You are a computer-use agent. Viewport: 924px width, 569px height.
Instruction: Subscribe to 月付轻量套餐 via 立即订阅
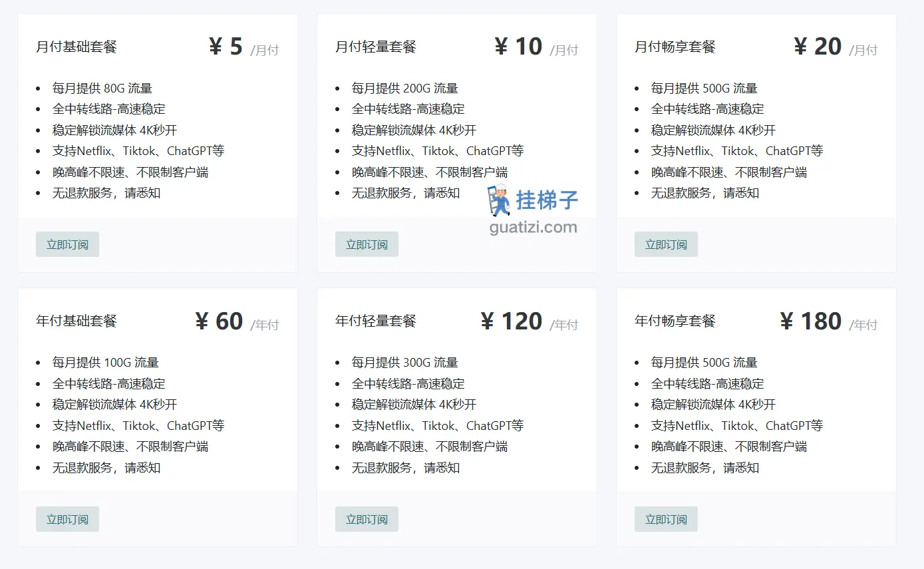367,244
